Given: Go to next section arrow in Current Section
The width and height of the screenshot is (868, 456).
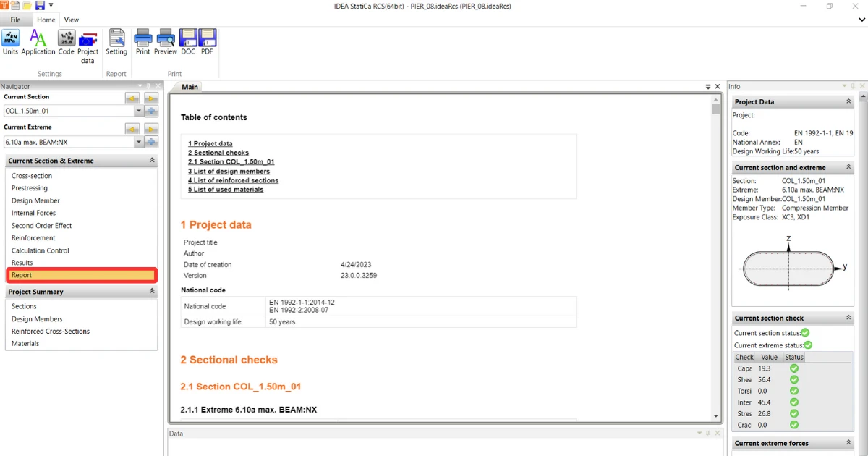Looking at the screenshot, I should [150, 98].
